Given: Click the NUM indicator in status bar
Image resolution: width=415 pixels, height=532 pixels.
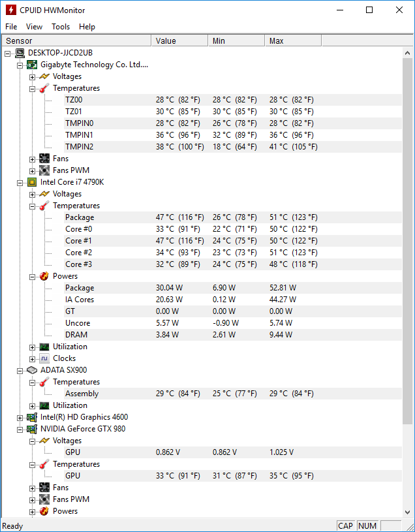Looking at the screenshot, I should (x=367, y=526).
